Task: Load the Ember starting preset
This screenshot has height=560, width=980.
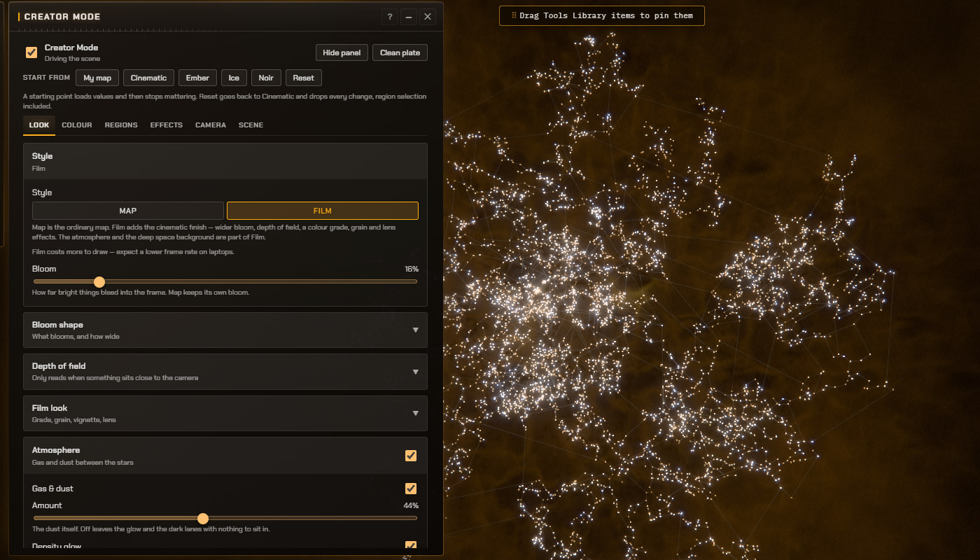Action: coord(197,78)
